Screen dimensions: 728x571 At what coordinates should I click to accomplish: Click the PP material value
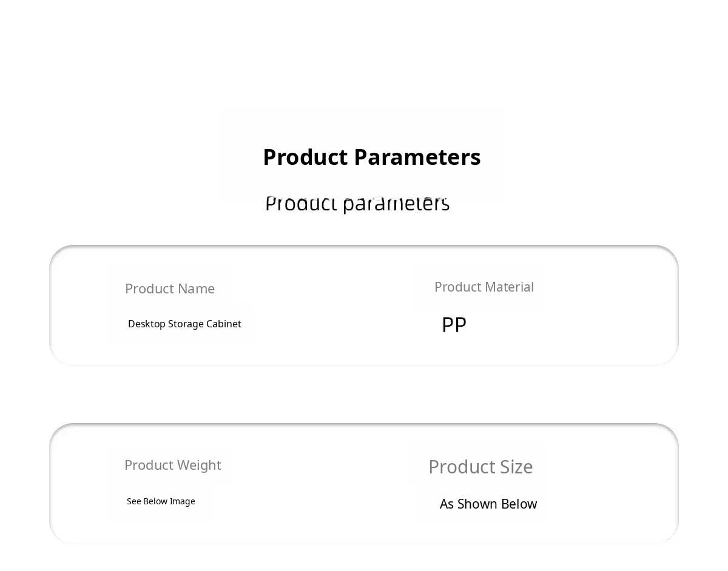tap(454, 325)
